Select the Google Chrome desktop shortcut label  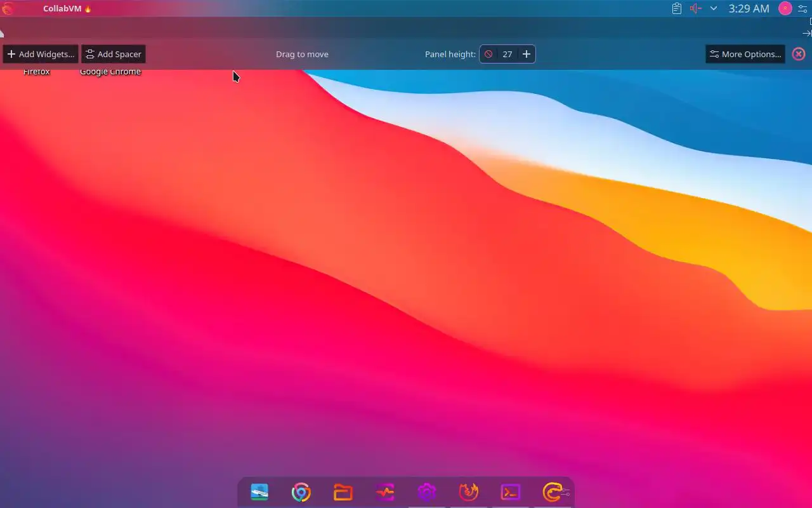click(x=110, y=72)
